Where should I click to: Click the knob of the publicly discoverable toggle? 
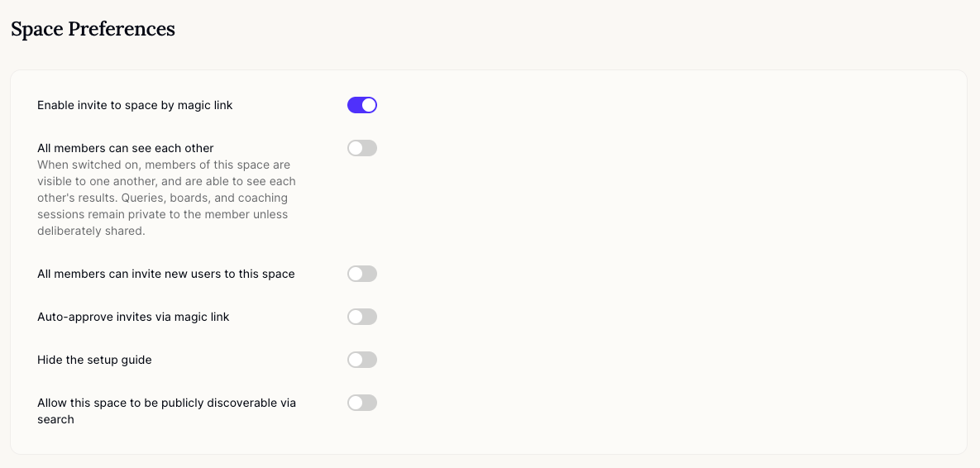tap(355, 403)
